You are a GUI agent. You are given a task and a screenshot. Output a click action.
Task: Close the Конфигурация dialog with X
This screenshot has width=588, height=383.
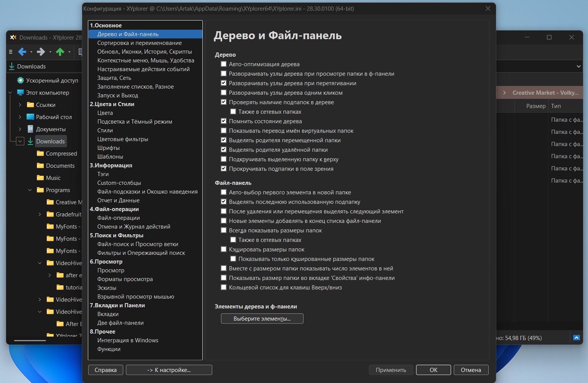488,8
